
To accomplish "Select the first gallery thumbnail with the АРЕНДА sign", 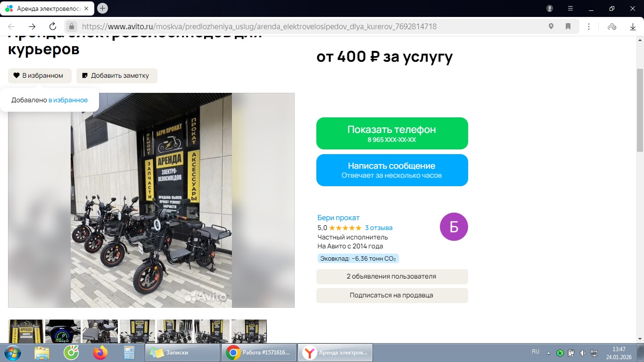I will point(26,331).
